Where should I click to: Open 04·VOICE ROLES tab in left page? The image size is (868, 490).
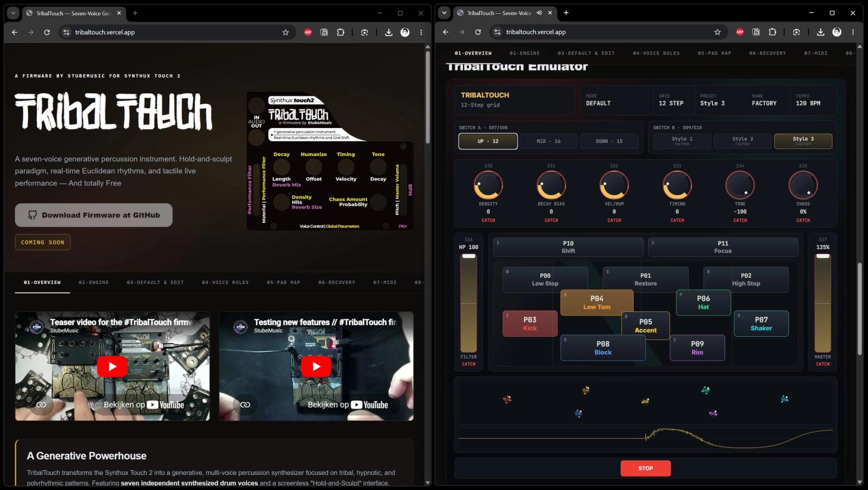225,282
